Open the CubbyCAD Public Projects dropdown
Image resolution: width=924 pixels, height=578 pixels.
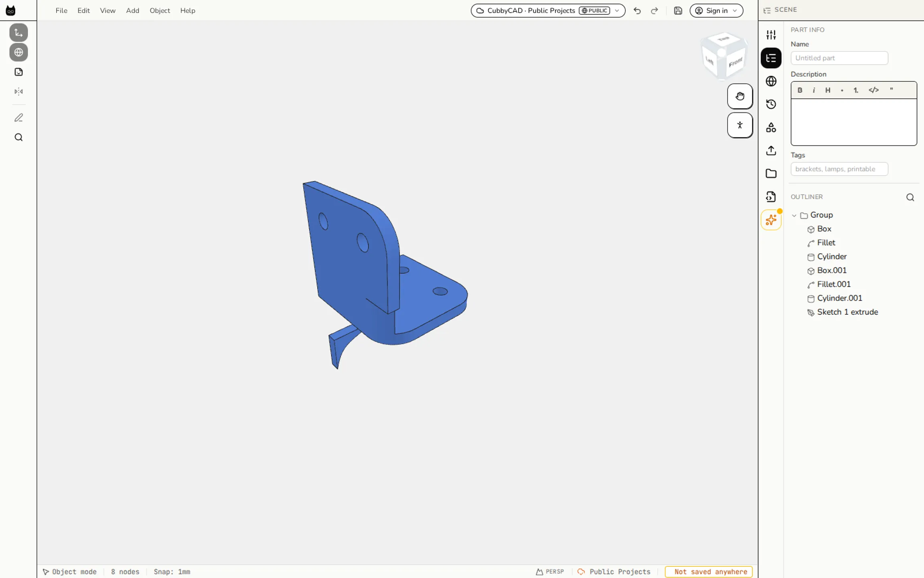pyautogui.click(x=548, y=11)
